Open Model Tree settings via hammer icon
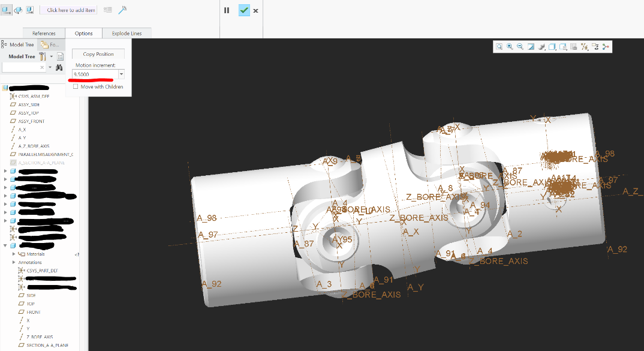This screenshot has height=351, width=644. click(x=42, y=56)
